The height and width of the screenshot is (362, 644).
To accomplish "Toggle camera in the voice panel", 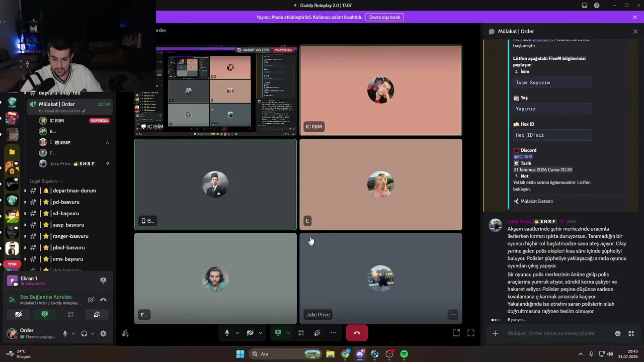I will 19,315.
